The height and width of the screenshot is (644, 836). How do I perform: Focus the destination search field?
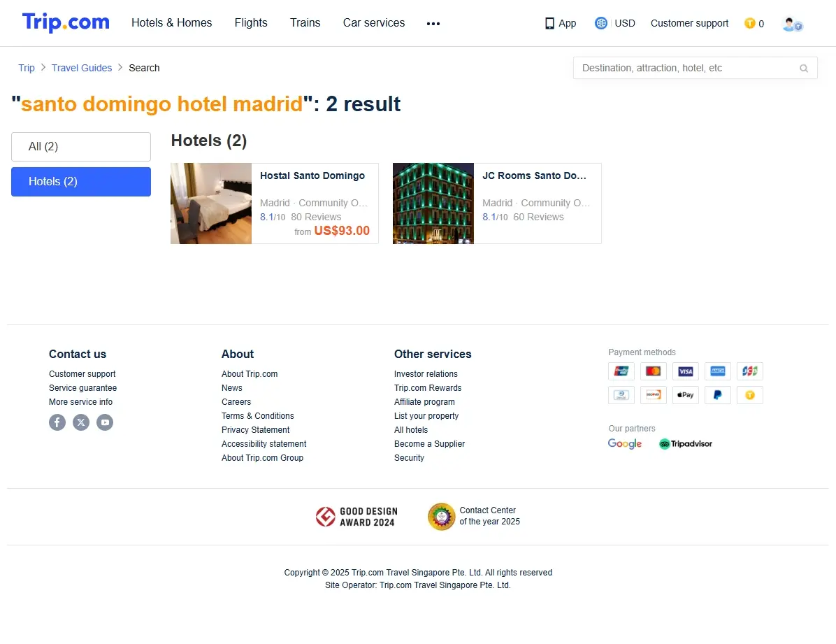point(696,69)
